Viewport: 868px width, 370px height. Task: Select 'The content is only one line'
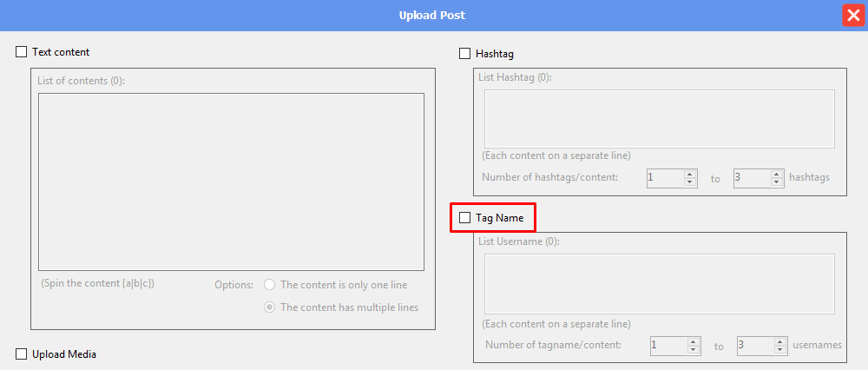tap(270, 285)
